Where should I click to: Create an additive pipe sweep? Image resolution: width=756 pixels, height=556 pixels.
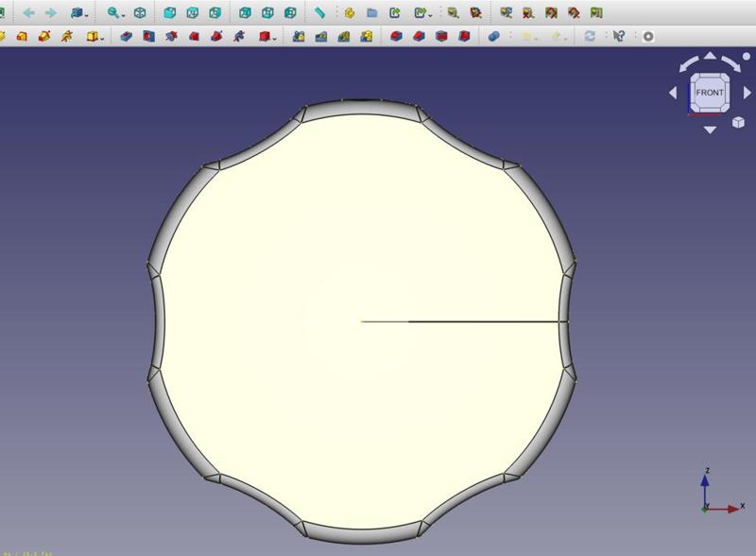pyautogui.click(x=44, y=36)
